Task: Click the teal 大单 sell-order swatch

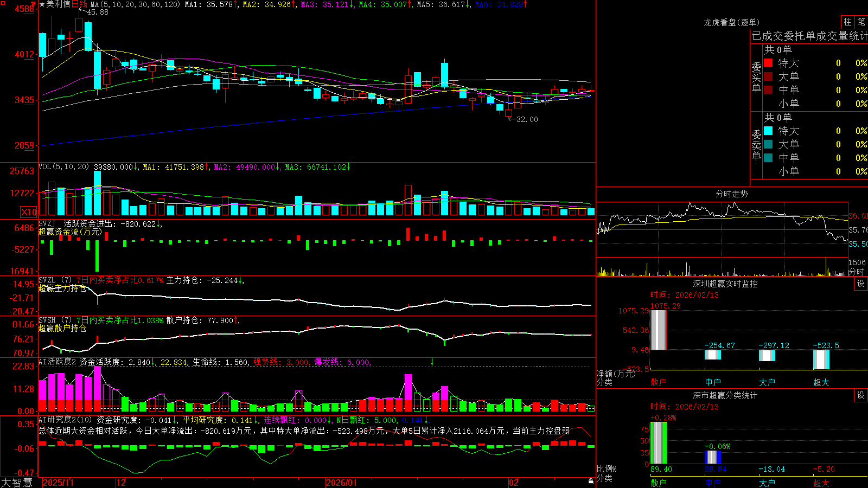Action: coord(768,144)
